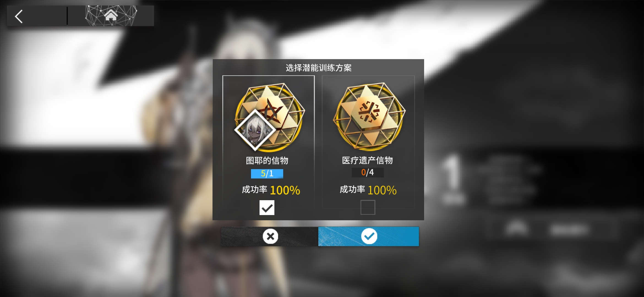Open the home menu icon
Image resolution: width=644 pixels, height=297 pixels.
[111, 15]
